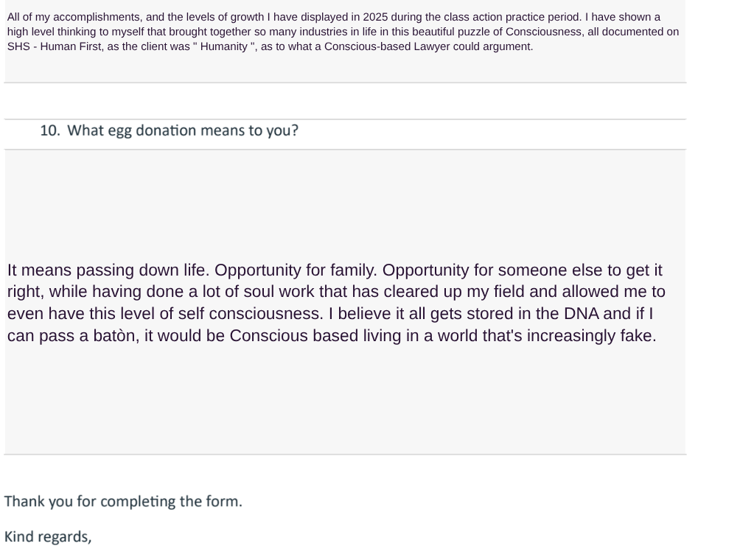Click the question number "10."

pyautogui.click(x=49, y=131)
